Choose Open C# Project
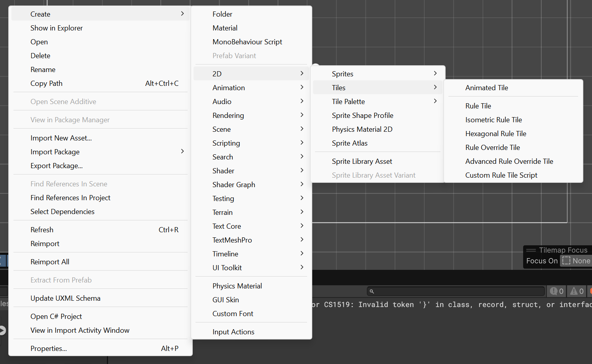Image resolution: width=592 pixels, height=364 pixels. (x=56, y=317)
